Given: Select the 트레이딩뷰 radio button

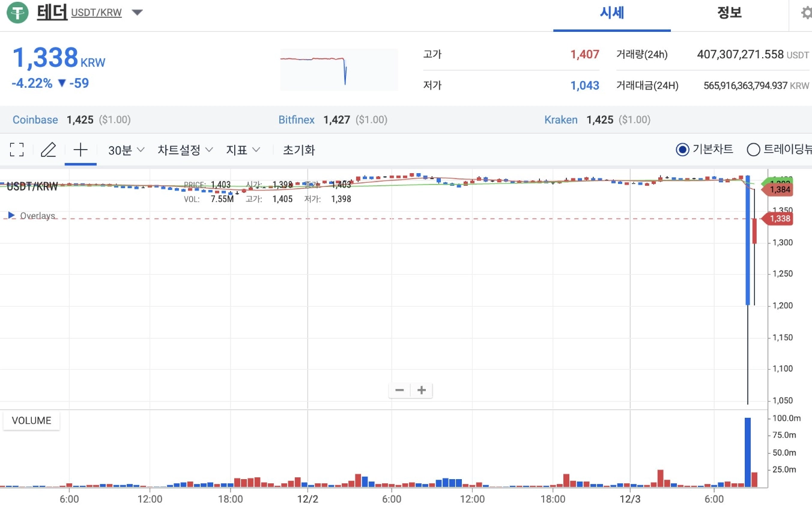Looking at the screenshot, I should click(x=753, y=150).
